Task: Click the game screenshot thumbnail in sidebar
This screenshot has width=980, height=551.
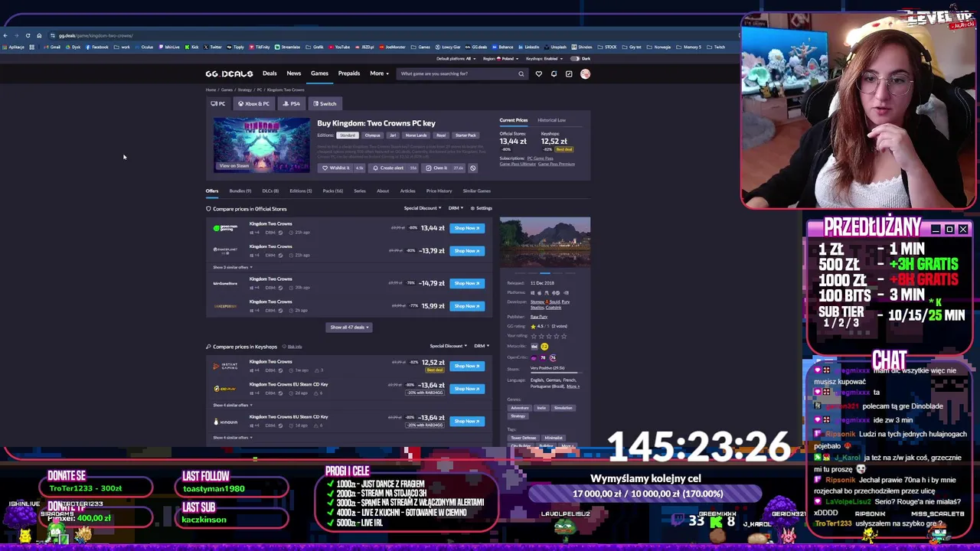Action: 545,243
